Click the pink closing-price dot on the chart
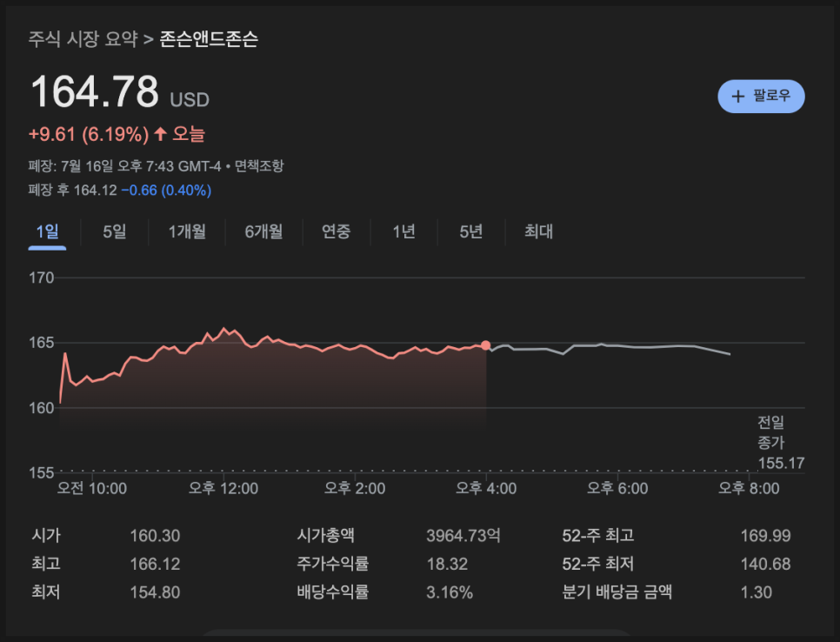This screenshot has width=840, height=642. [x=485, y=345]
